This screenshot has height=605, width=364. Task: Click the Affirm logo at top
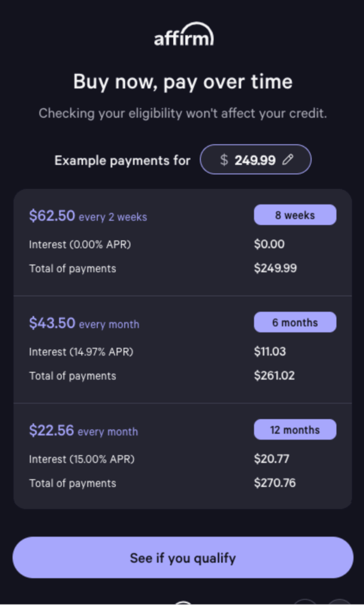(x=183, y=35)
